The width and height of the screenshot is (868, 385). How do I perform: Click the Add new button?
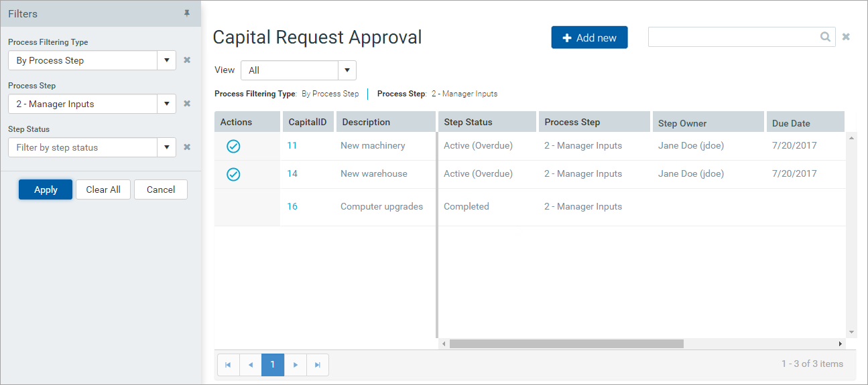pos(589,37)
